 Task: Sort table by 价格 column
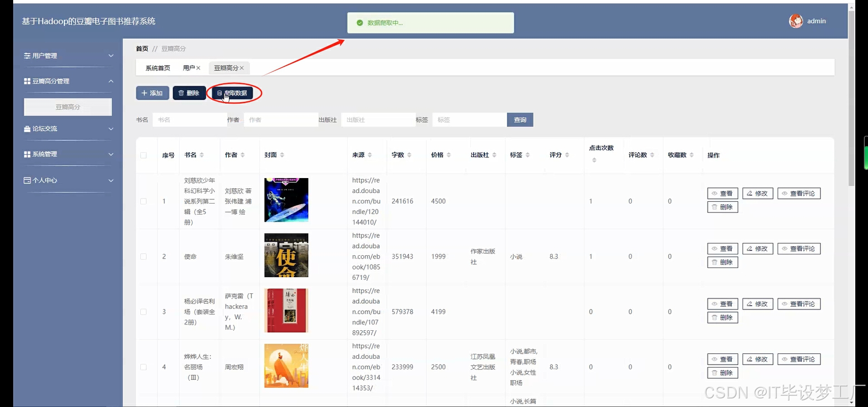pyautogui.click(x=449, y=155)
